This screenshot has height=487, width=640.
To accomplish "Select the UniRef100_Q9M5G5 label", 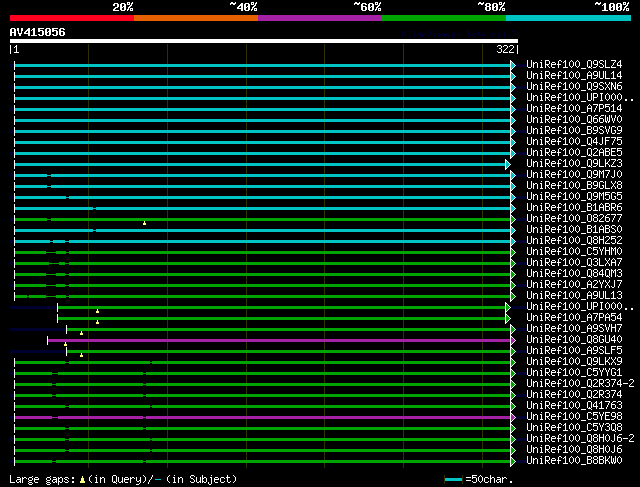I will coord(574,197).
